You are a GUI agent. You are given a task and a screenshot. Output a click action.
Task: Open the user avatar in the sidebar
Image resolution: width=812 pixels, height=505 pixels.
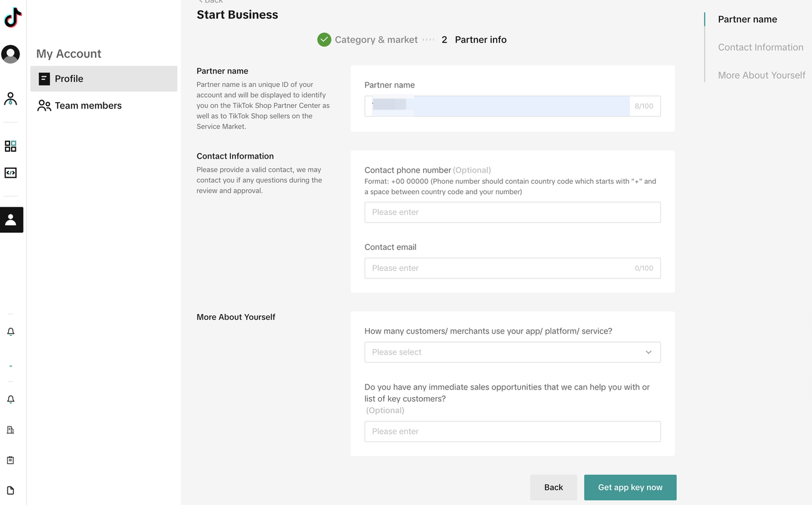pos(11,54)
